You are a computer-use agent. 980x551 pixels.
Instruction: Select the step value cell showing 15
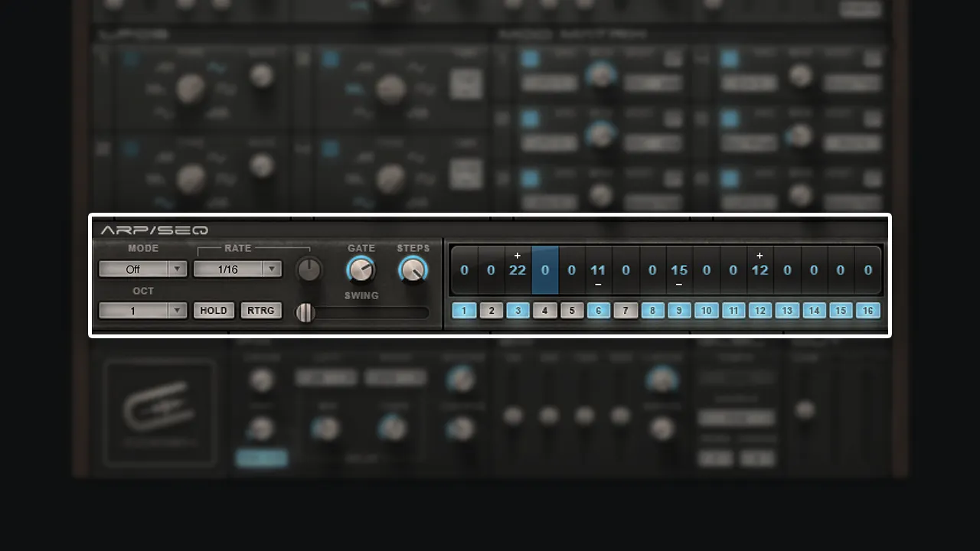point(679,270)
